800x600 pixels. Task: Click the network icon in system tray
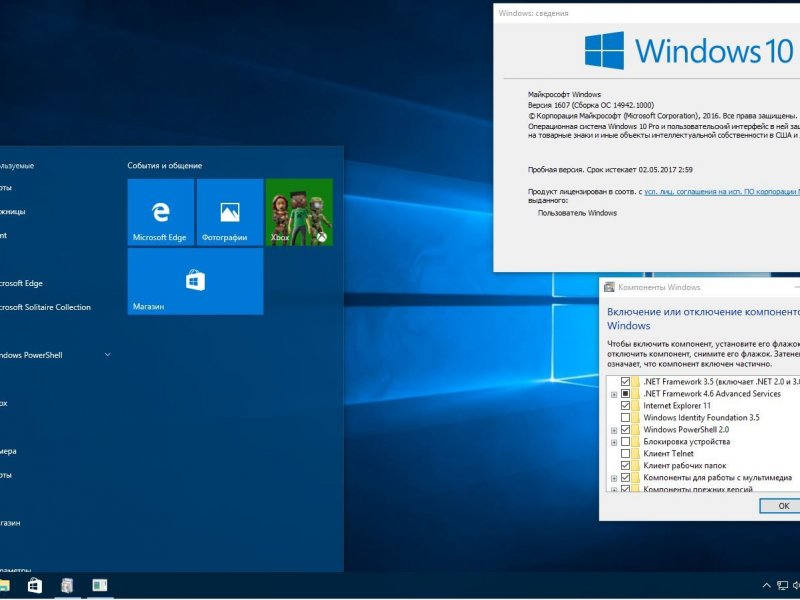pyautogui.click(x=782, y=586)
